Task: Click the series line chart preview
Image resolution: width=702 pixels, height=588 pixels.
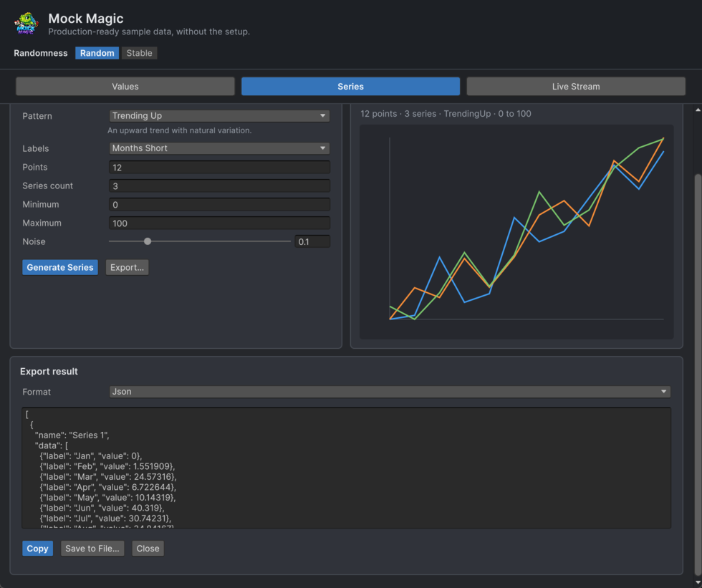Action: [x=516, y=231]
